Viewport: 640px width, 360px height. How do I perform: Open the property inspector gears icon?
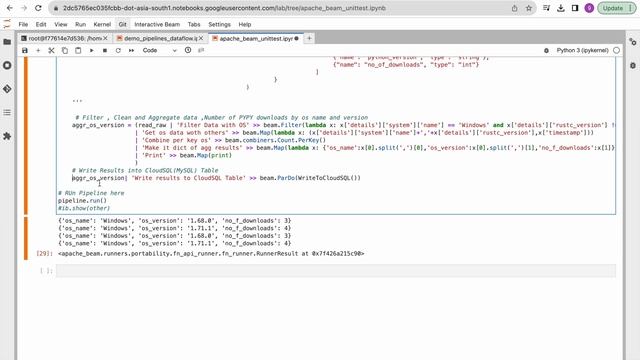click(x=633, y=42)
